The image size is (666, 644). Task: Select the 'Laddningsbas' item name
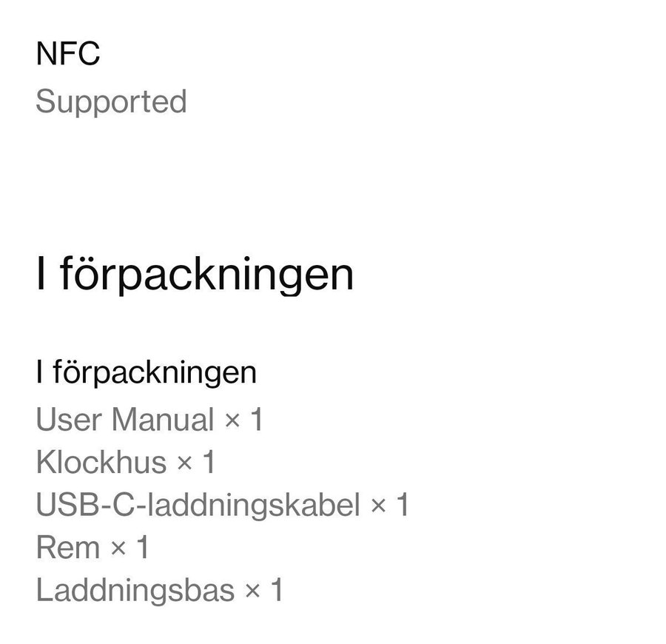coord(135,591)
